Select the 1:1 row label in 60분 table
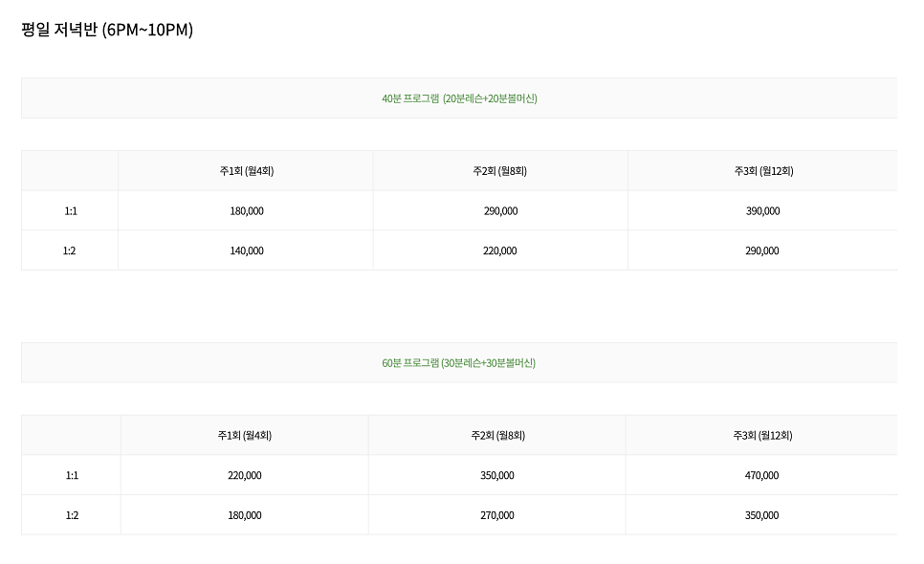This screenshot has width=924, height=564. pyautogui.click(x=72, y=476)
